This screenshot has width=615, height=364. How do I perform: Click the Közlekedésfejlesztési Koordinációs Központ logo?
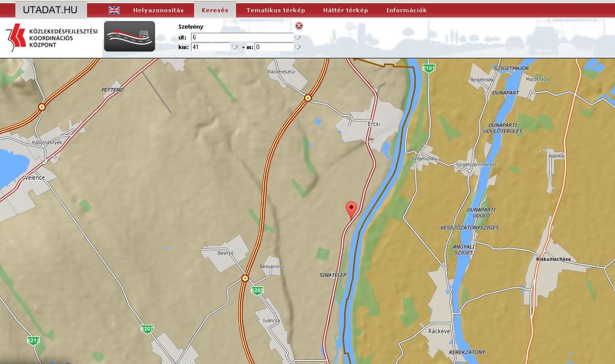(x=51, y=37)
